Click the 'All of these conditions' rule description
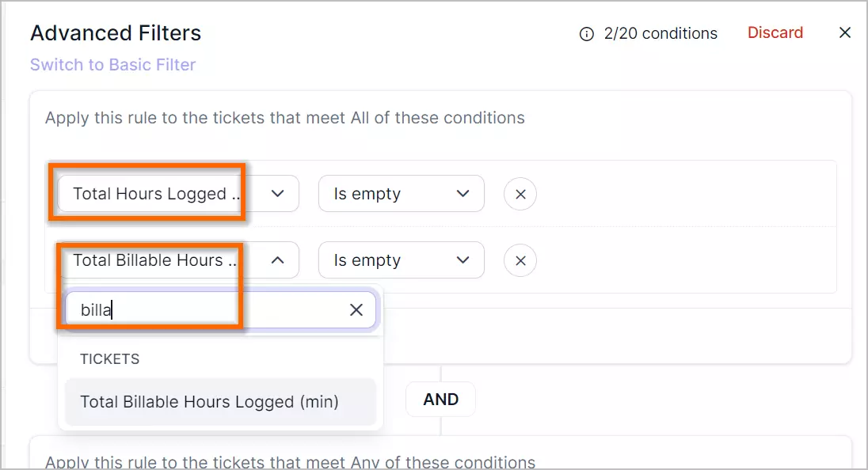 (x=284, y=118)
